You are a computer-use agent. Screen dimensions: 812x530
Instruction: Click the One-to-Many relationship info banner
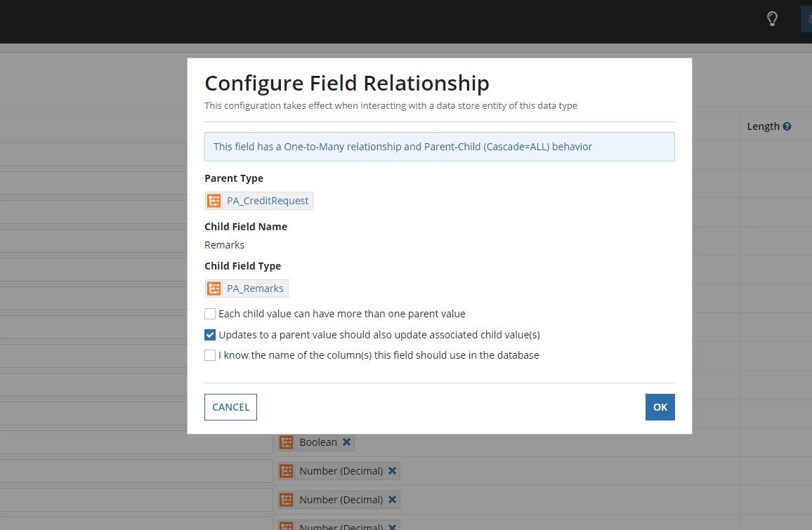tap(439, 147)
